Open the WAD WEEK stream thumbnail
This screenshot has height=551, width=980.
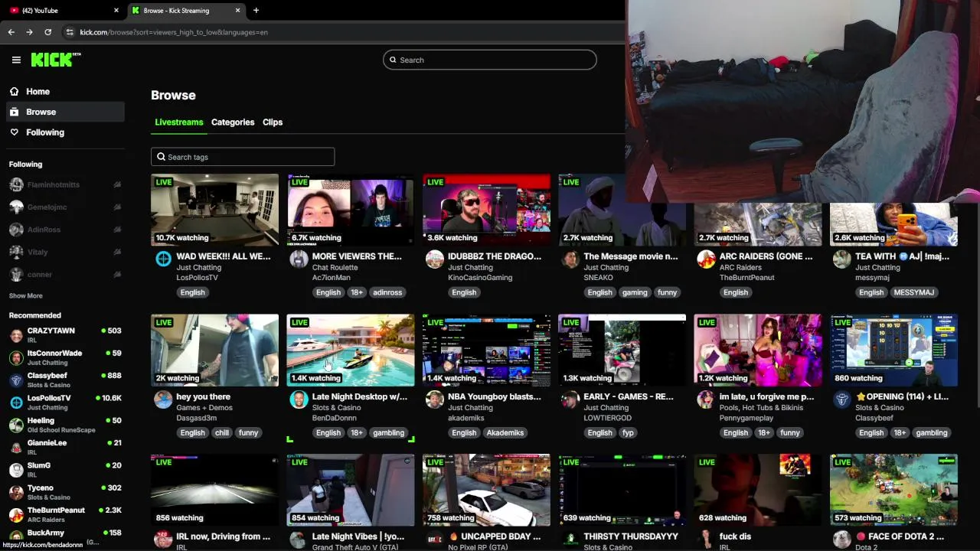click(214, 210)
